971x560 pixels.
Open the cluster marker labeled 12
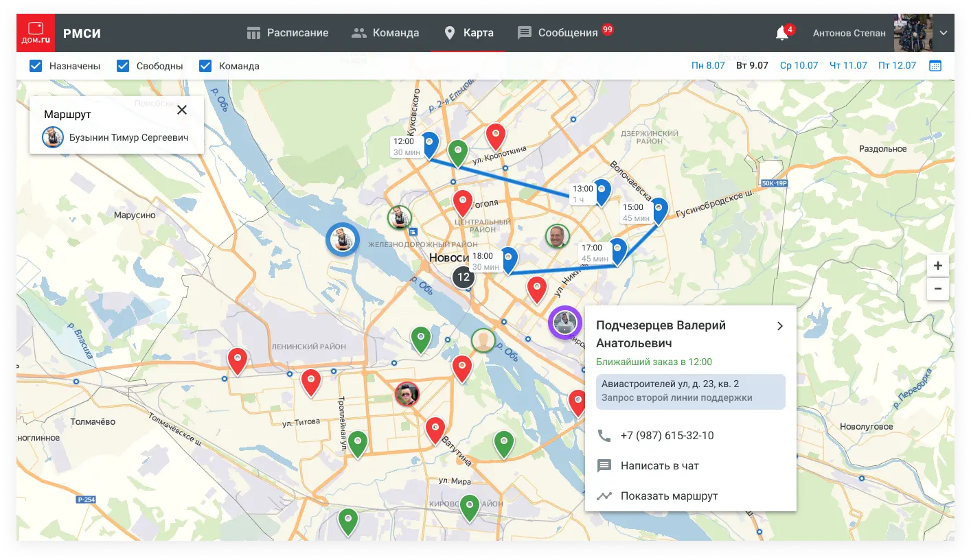point(464,277)
